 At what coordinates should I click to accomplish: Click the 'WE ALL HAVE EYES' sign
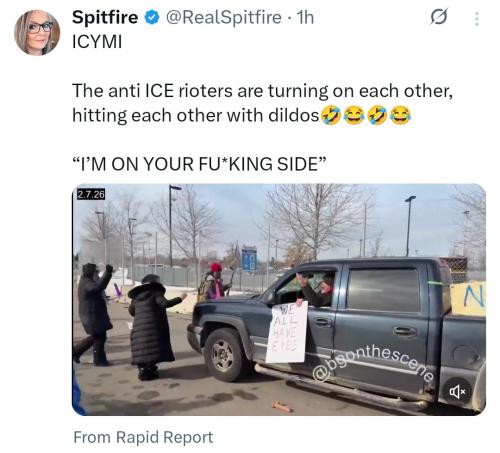tap(286, 332)
